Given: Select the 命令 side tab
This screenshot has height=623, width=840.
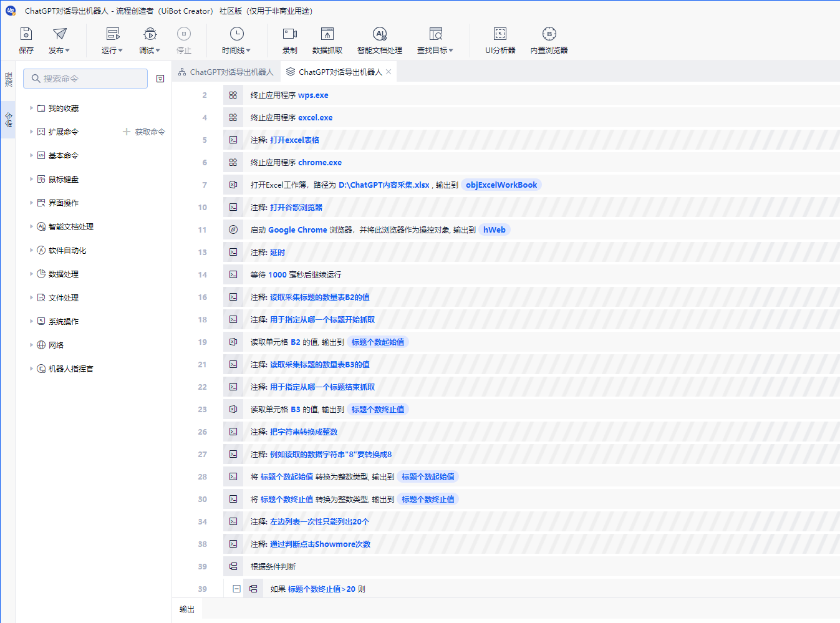Looking at the screenshot, I should pyautogui.click(x=8, y=119).
